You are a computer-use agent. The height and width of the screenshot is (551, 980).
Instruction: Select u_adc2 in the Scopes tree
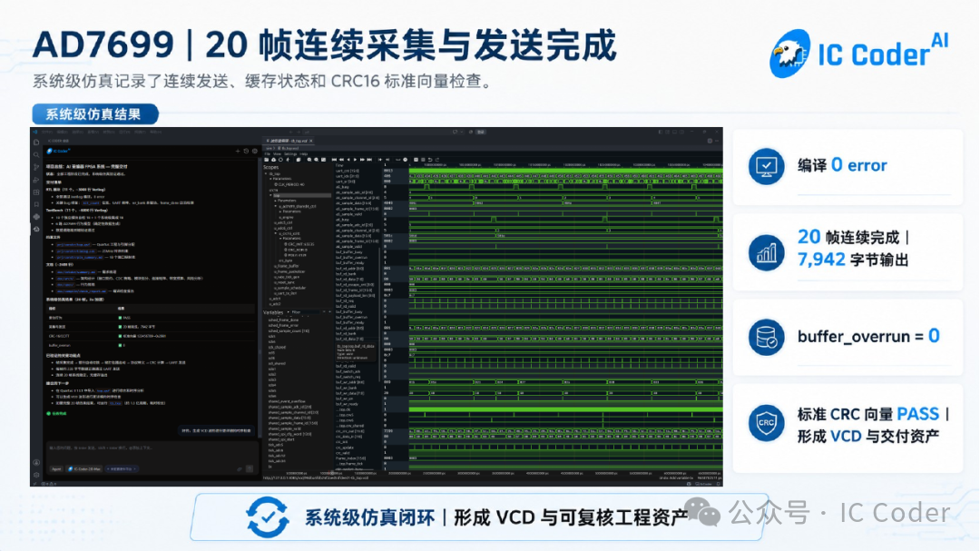tap(274, 304)
